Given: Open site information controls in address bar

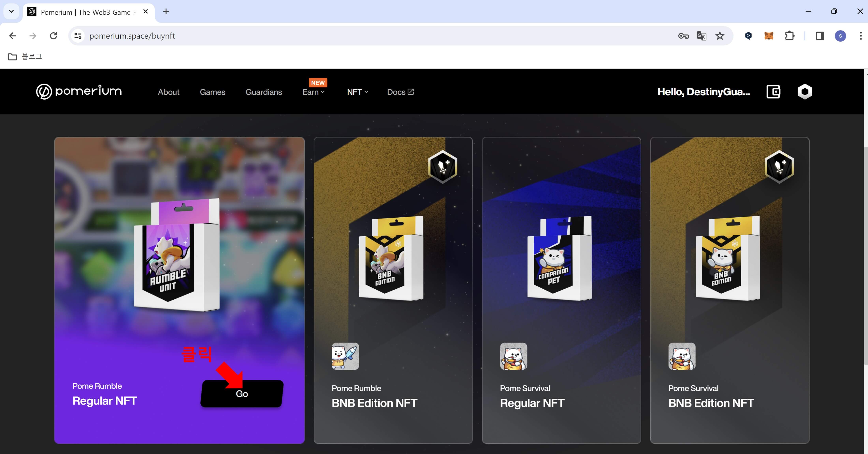Looking at the screenshot, I should (x=78, y=36).
